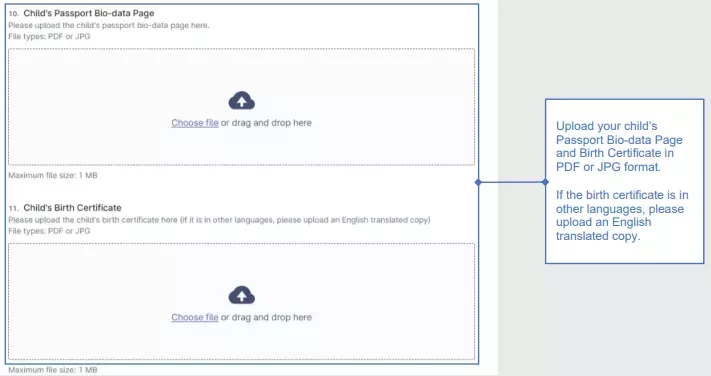The image size is (711, 376).
Task: Click the diamond connector on the callout box edge
Action: click(x=545, y=182)
